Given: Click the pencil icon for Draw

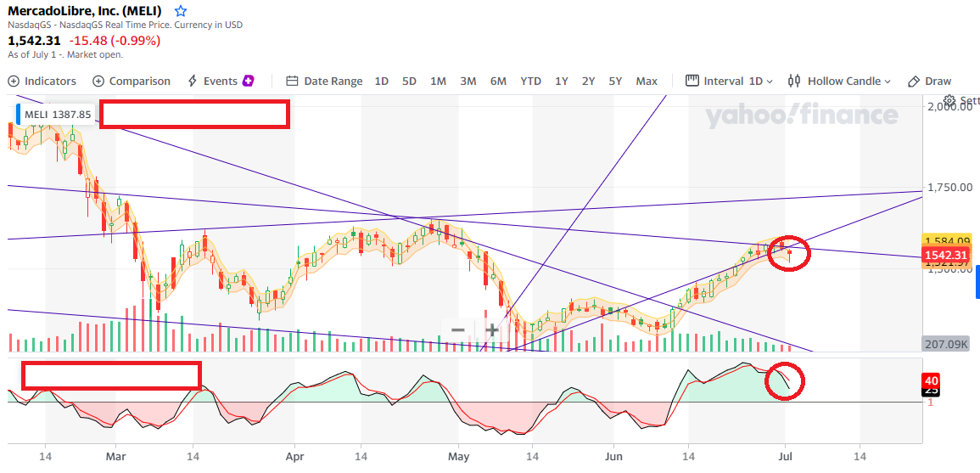Looking at the screenshot, I should coord(913,82).
